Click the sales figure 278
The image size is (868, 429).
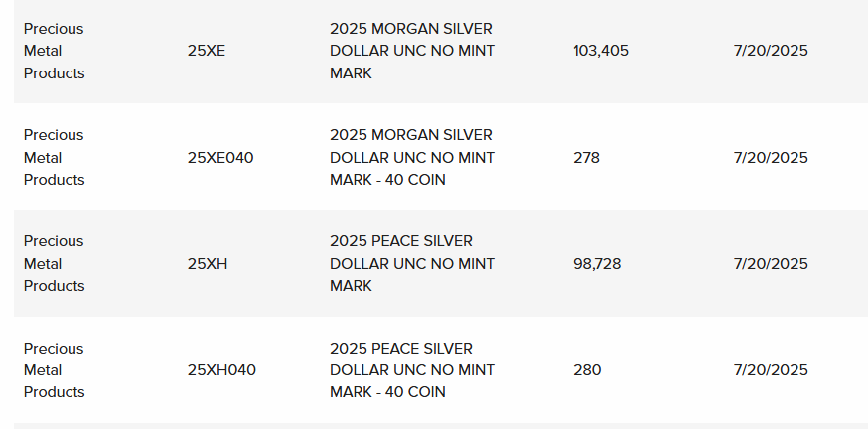[x=586, y=158]
